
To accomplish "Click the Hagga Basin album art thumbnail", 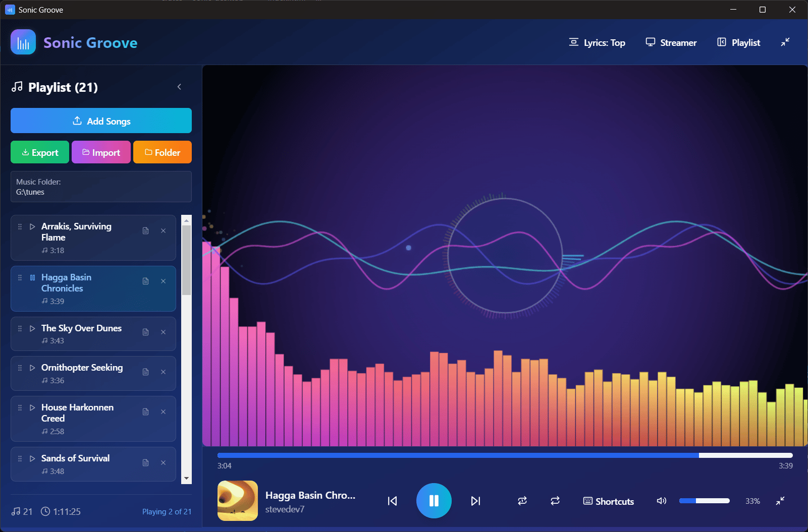I will [238, 501].
